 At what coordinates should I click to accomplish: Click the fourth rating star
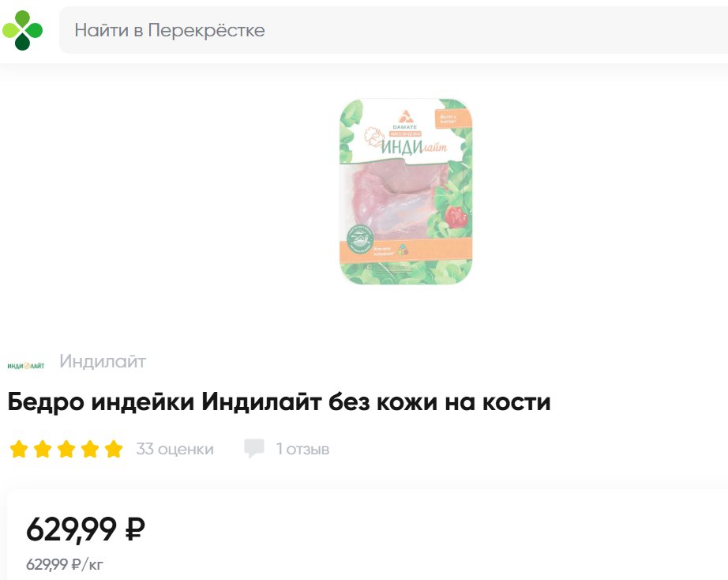90,449
